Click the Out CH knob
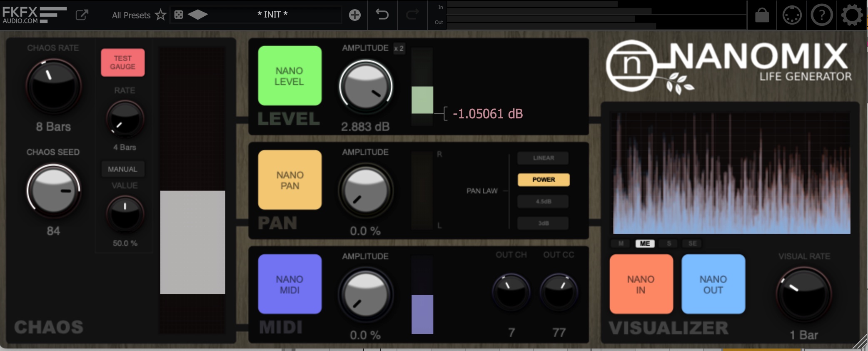Viewport: 868px width, 351px height. (x=511, y=292)
